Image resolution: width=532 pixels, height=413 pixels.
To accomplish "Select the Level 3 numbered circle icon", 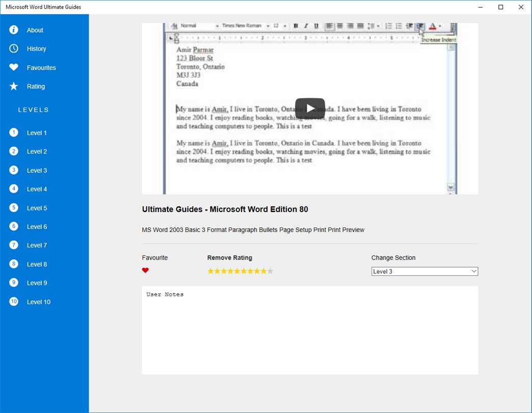I will (x=14, y=170).
